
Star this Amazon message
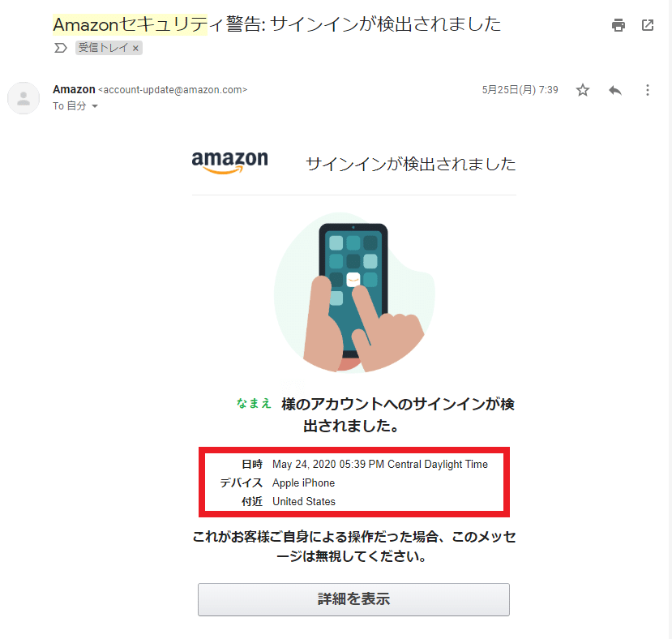click(583, 90)
